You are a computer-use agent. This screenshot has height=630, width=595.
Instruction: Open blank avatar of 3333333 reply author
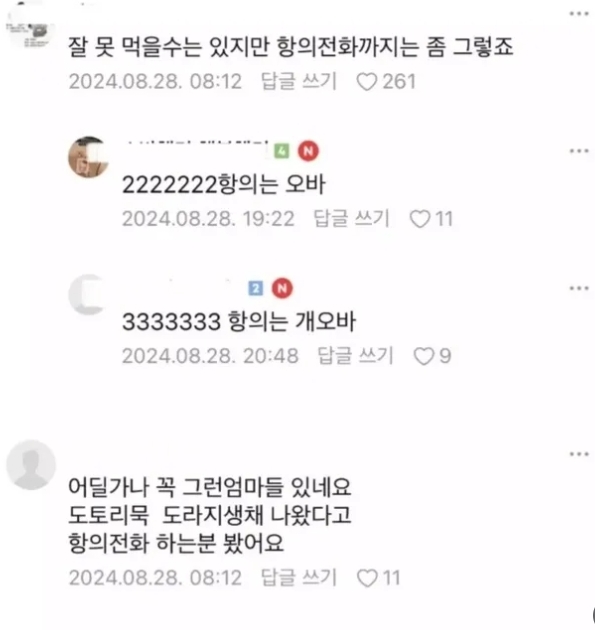pos(88,295)
